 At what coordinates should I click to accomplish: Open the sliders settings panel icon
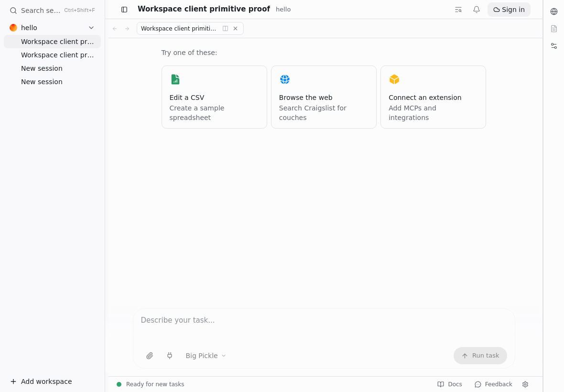554,46
